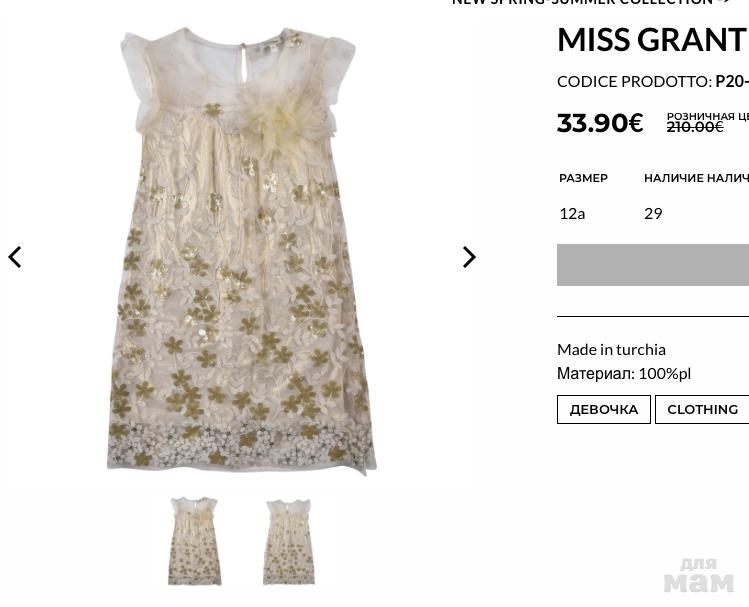The image size is (749, 607).
Task: Click the Материал: 100%pl text
Action: pyautogui.click(x=624, y=373)
